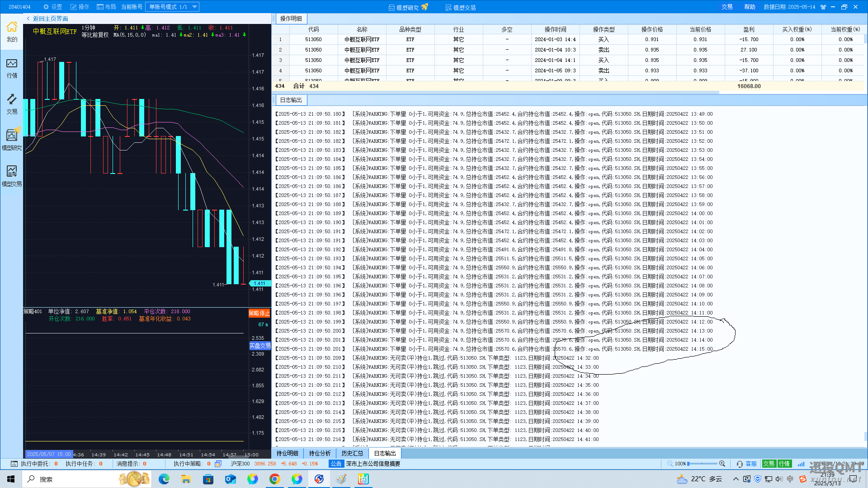868x488 pixels.
Task: Click the volume speaker tray icon
Action: coord(778,479)
